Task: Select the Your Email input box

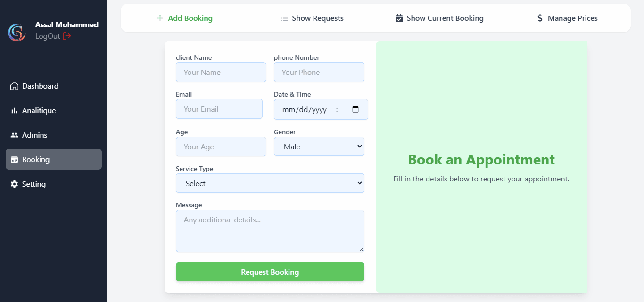Action: point(219,109)
